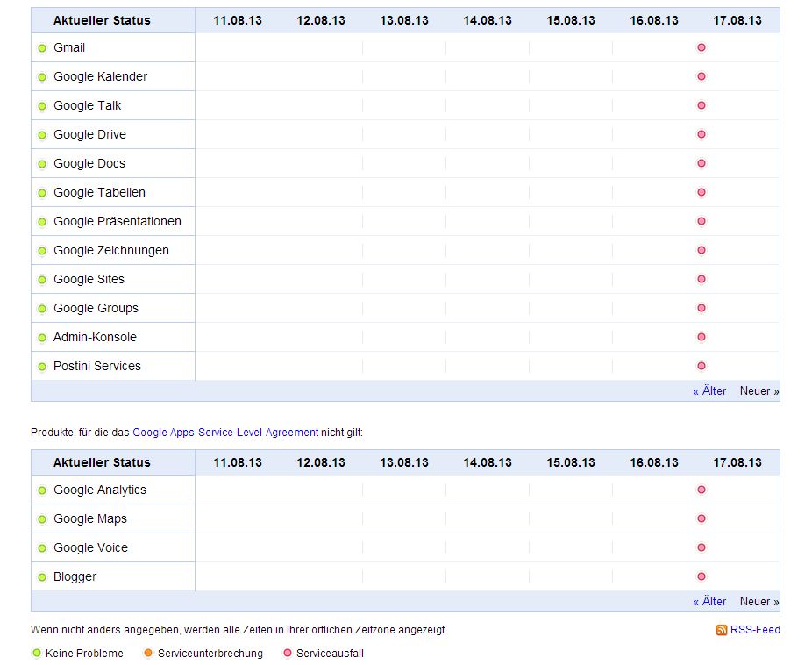Click 11.08.13 header in lower table
Image resolution: width=812 pixels, height=665 pixels.
coord(238,462)
